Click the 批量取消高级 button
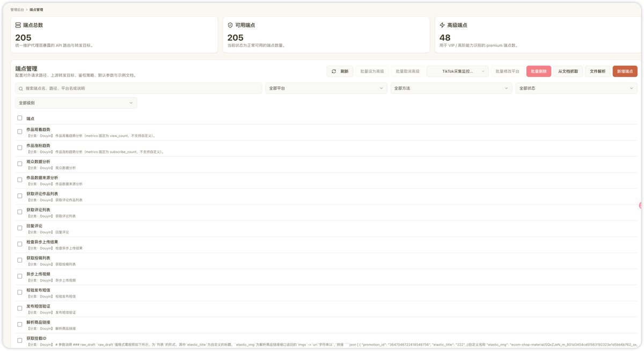 click(x=407, y=71)
